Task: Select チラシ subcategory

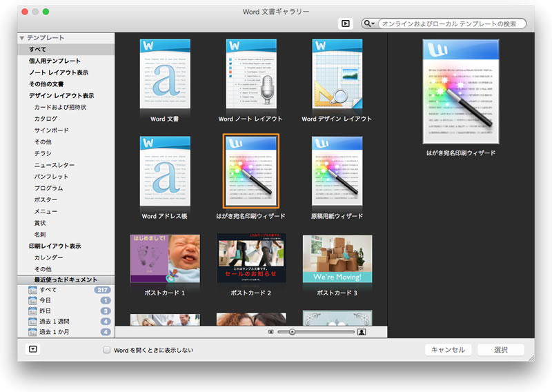Action: coord(43,154)
